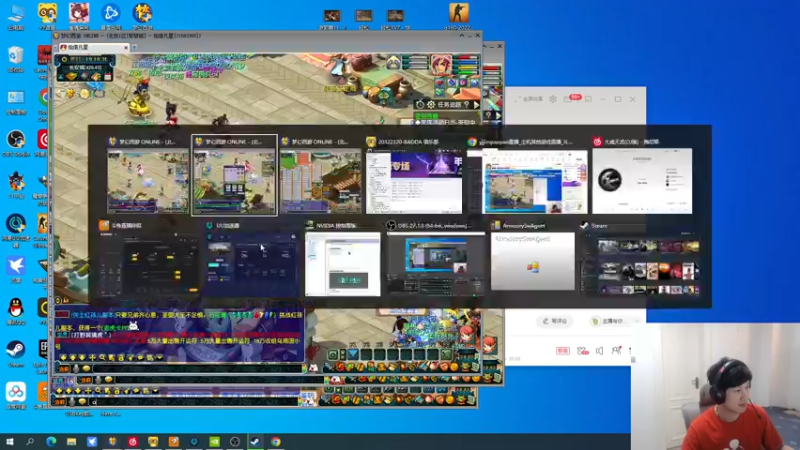Open OBS Studio desktop shortcut
800x450 pixels.
tap(16, 143)
